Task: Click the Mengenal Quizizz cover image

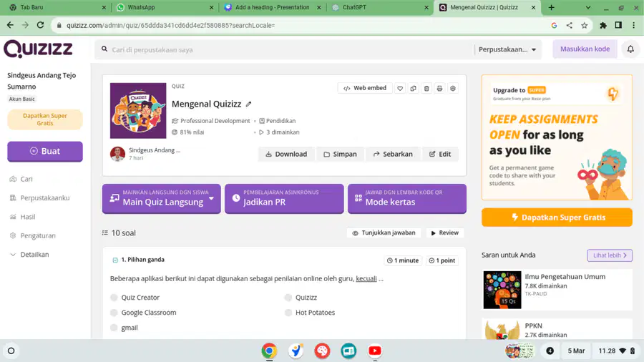Action: coord(138,111)
